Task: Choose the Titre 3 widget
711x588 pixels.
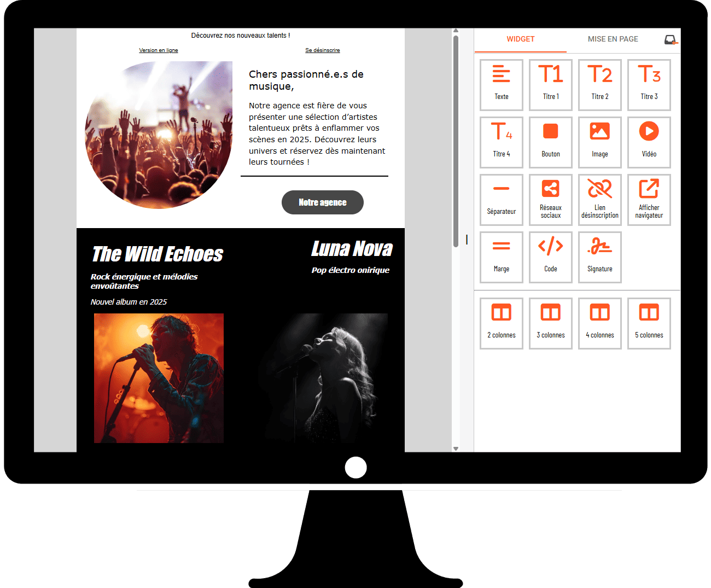Action: click(x=649, y=85)
